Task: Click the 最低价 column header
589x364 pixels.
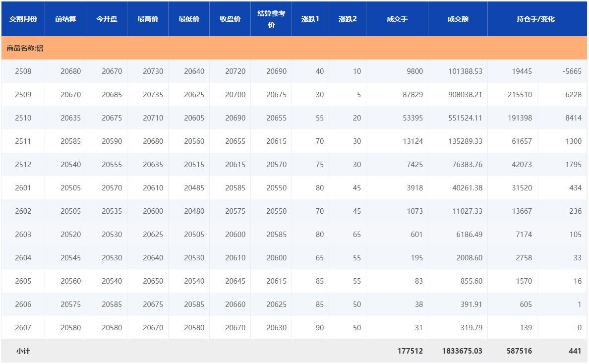Action: click(189, 19)
